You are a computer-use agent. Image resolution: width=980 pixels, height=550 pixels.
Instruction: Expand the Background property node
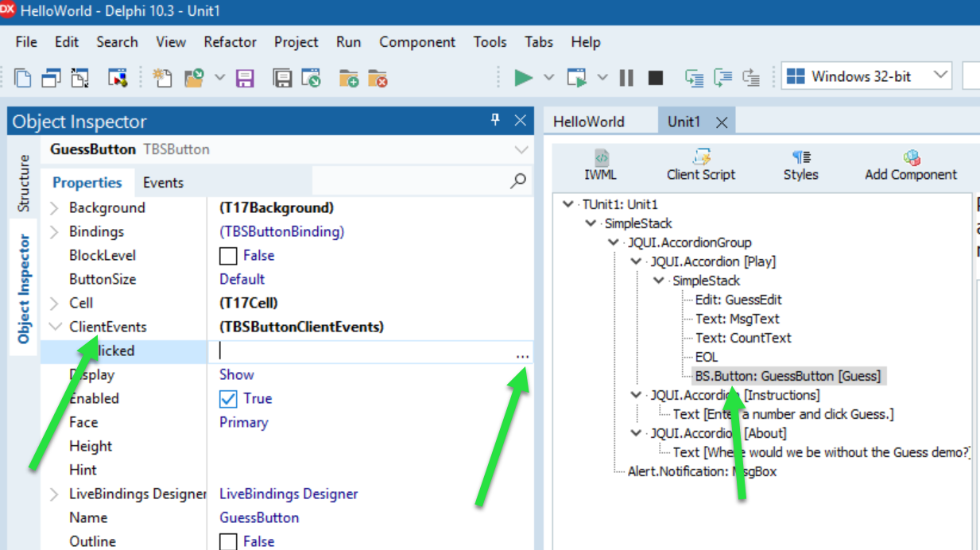54,208
